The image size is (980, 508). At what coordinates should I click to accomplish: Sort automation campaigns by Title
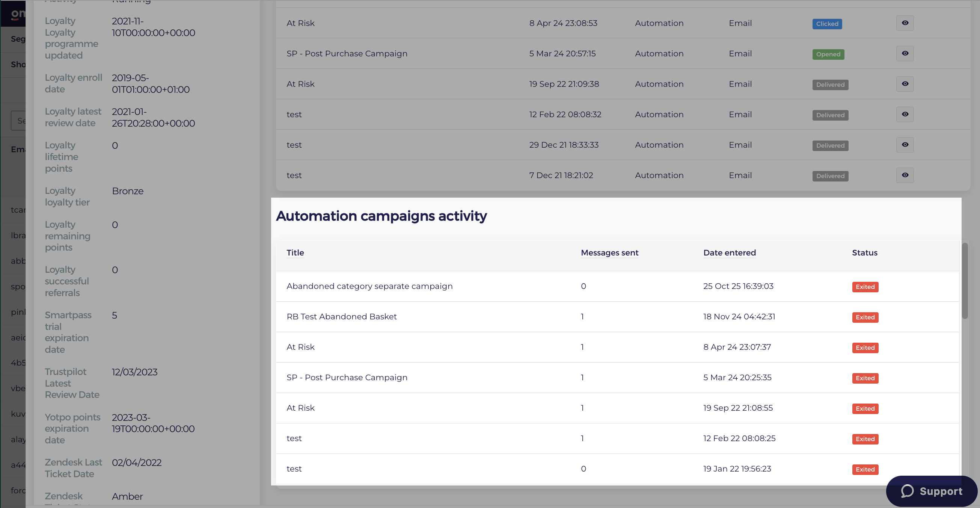tap(295, 252)
